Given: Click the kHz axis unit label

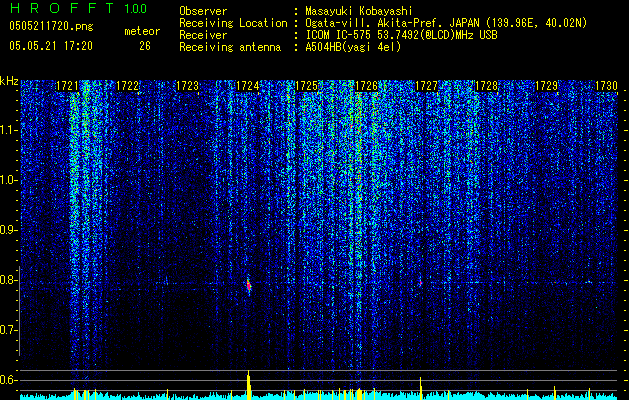Looking at the screenshot, I should coord(9,81).
